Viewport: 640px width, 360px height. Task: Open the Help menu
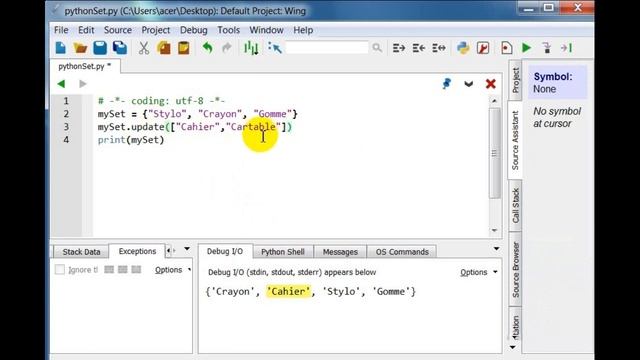pos(303,30)
